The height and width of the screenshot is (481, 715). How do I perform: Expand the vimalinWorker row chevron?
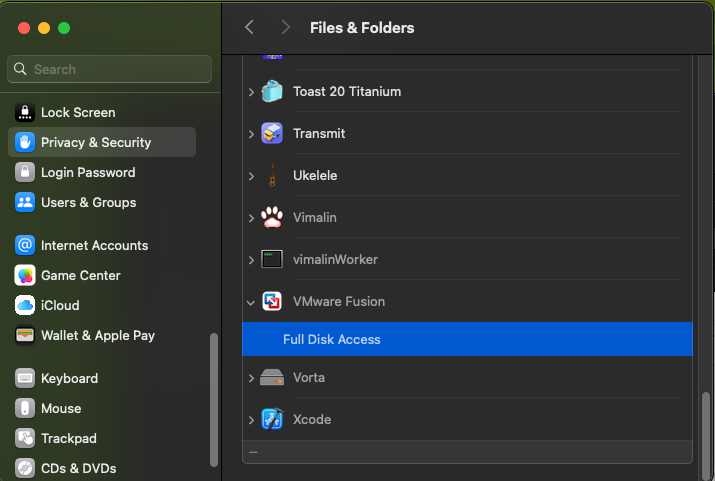point(251,260)
